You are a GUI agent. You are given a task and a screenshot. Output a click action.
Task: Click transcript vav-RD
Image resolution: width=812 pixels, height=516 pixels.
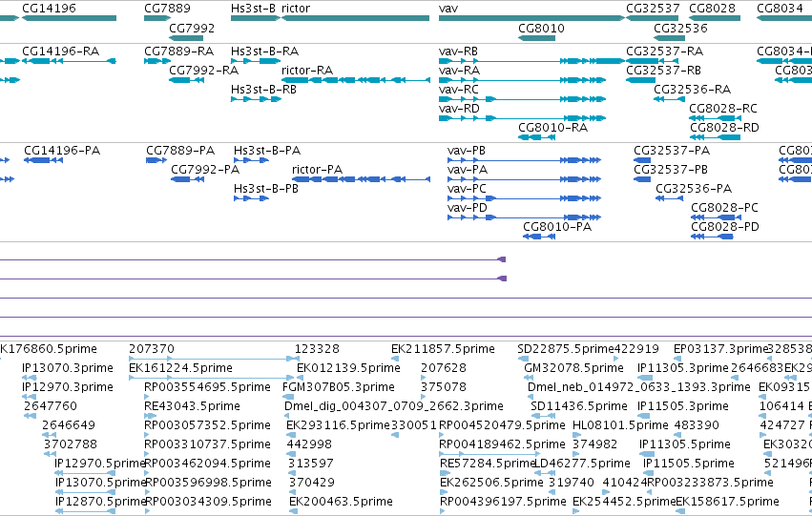coord(522,118)
